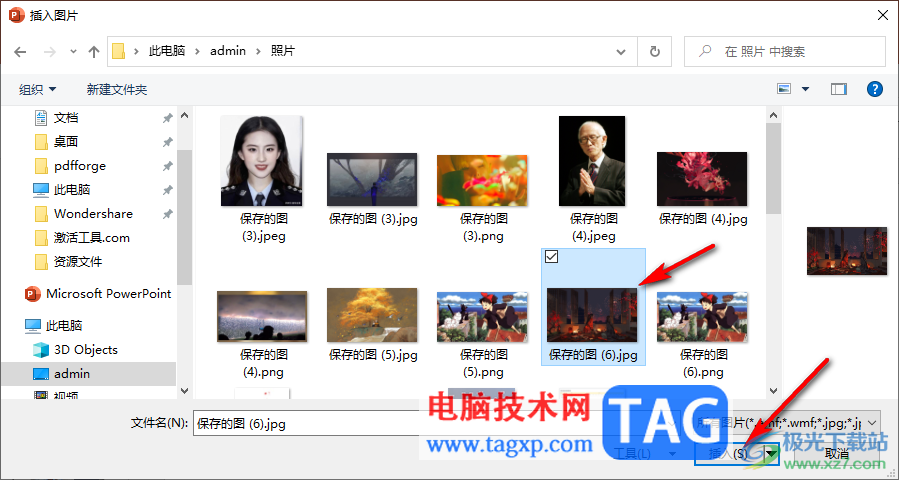
Task: Click the 3D Objects cube icon
Action: click(41, 350)
